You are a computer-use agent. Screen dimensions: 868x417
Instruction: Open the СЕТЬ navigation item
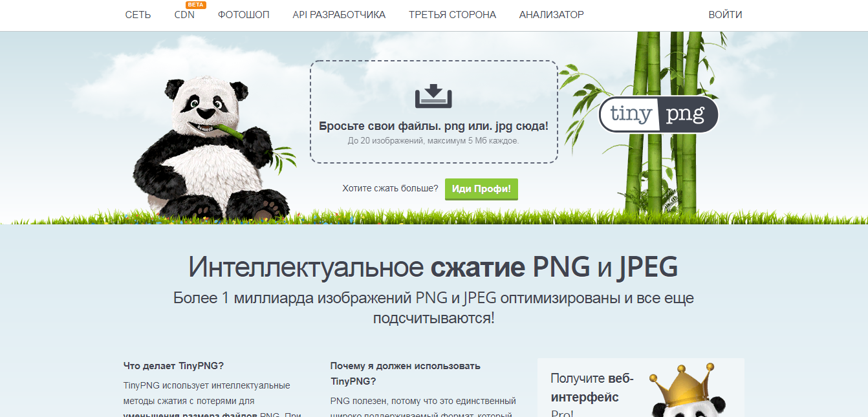138,15
